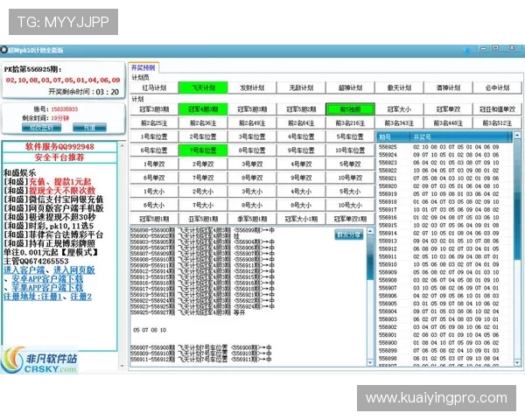Click the draw table scrollbar down arrow
This screenshot has width=525, height=420.
tap(517, 362)
